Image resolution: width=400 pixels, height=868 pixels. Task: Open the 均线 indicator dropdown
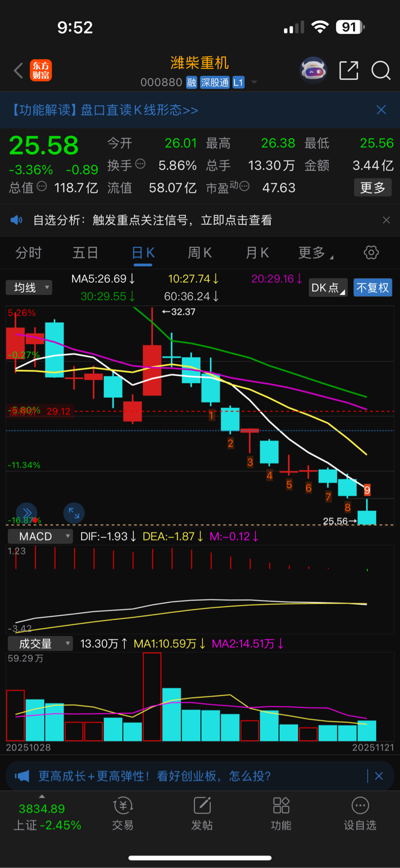pos(29,288)
